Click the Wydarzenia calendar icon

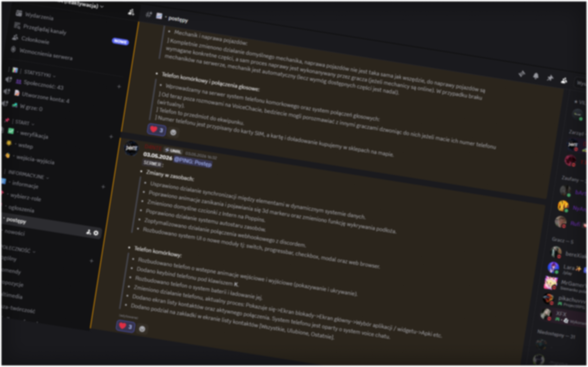19,13
